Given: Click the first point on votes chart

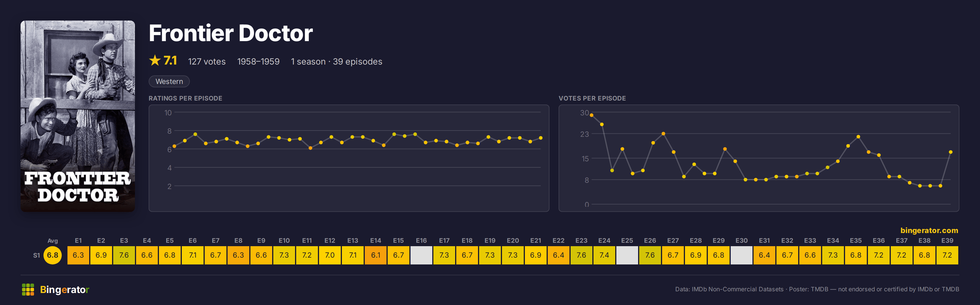Looking at the screenshot, I should pyautogui.click(x=591, y=115).
